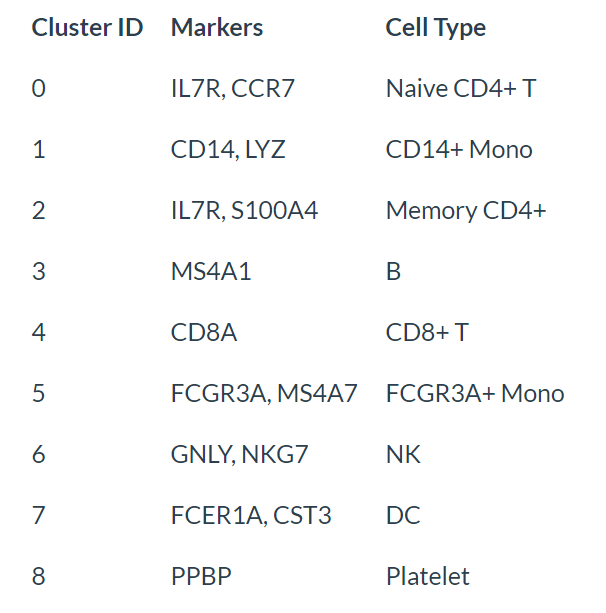Select the Naive CD4+ T cell
The height and width of the screenshot is (613, 606).
click(x=461, y=88)
